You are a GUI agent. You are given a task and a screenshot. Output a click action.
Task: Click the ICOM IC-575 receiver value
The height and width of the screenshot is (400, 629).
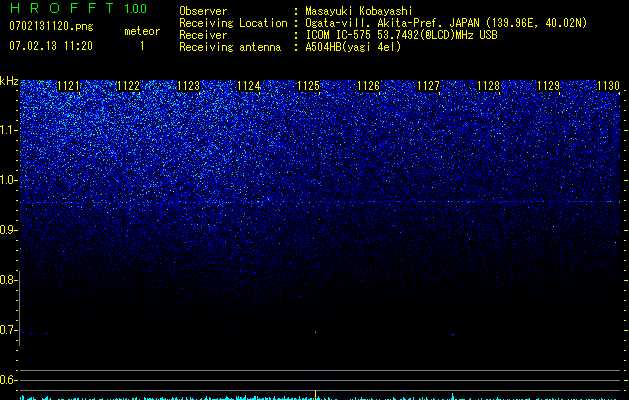click(401, 35)
